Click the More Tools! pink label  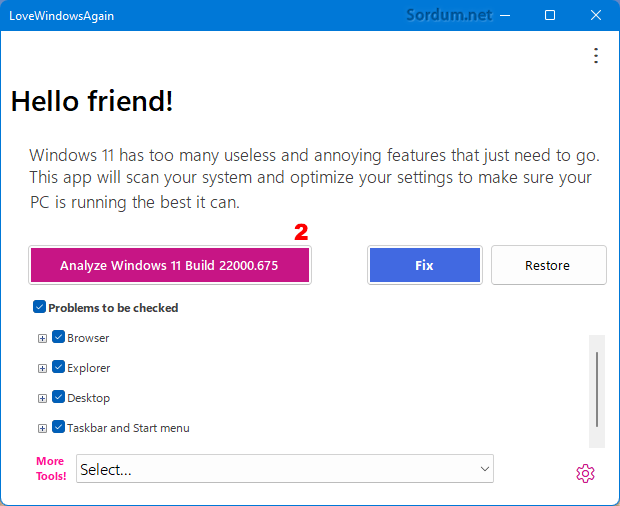51,468
